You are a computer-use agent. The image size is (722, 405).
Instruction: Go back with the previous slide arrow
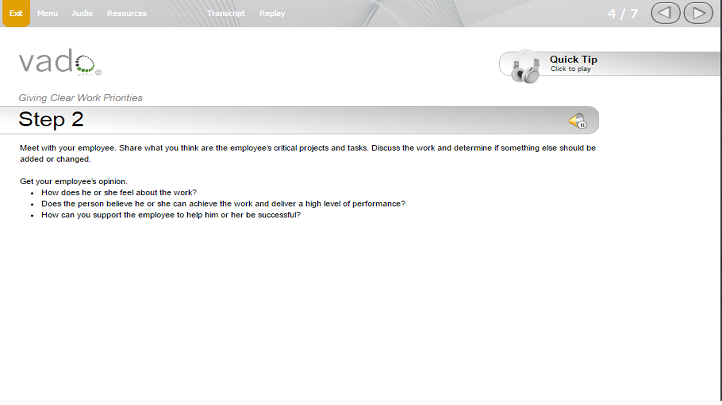click(665, 13)
